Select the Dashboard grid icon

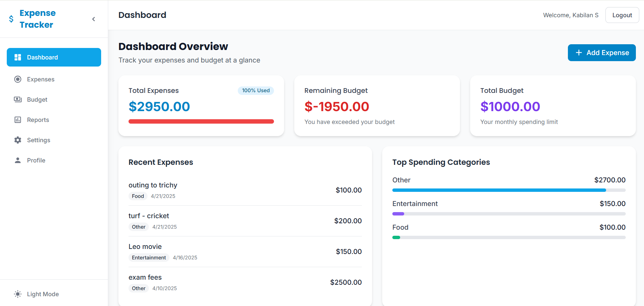point(18,57)
